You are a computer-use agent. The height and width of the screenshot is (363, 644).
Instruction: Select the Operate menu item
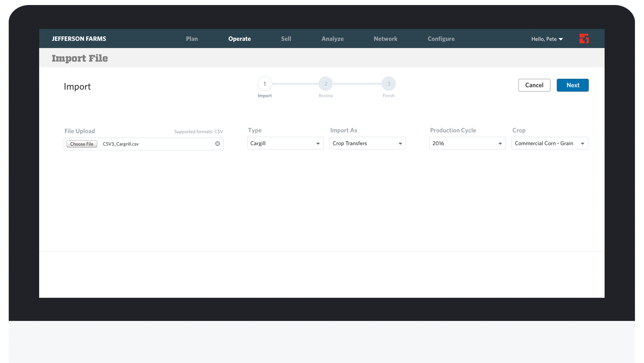(x=240, y=39)
